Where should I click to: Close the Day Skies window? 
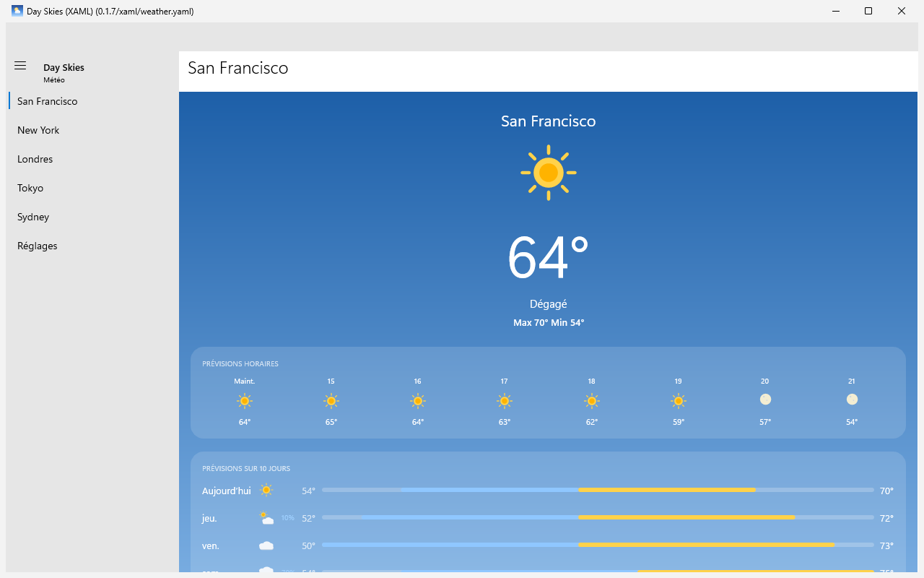(x=902, y=11)
